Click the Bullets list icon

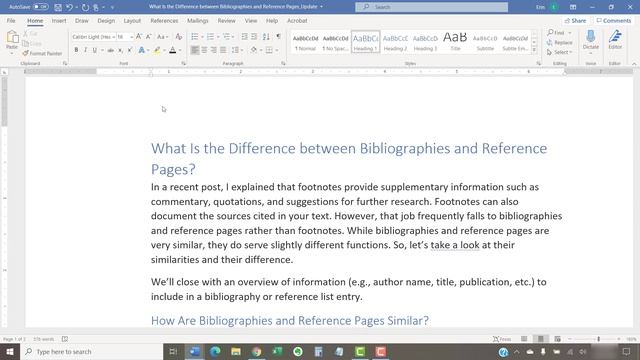point(195,37)
